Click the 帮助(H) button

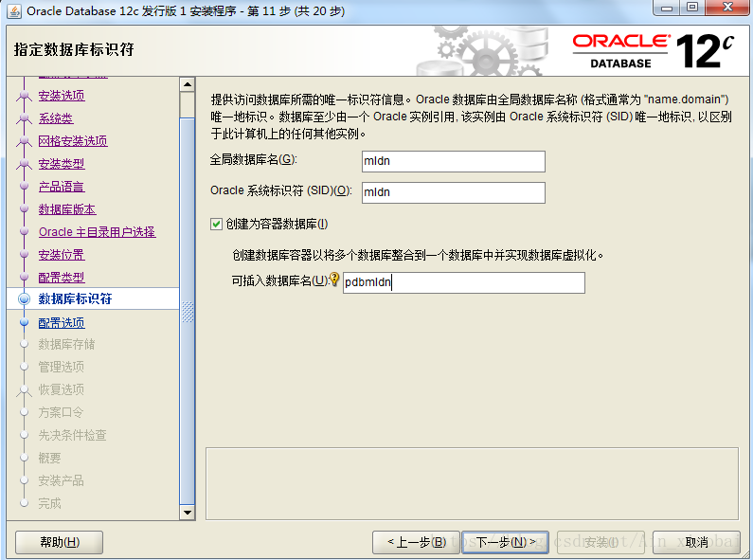(x=60, y=542)
